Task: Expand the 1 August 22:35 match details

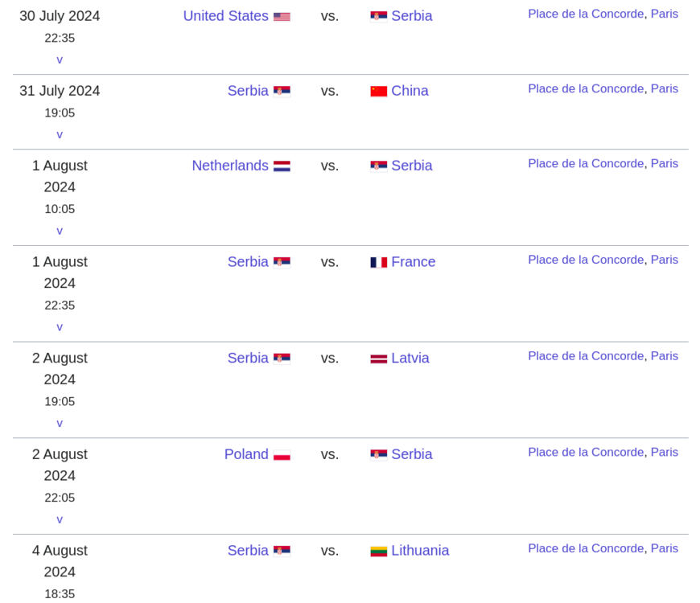Action: coord(60,327)
